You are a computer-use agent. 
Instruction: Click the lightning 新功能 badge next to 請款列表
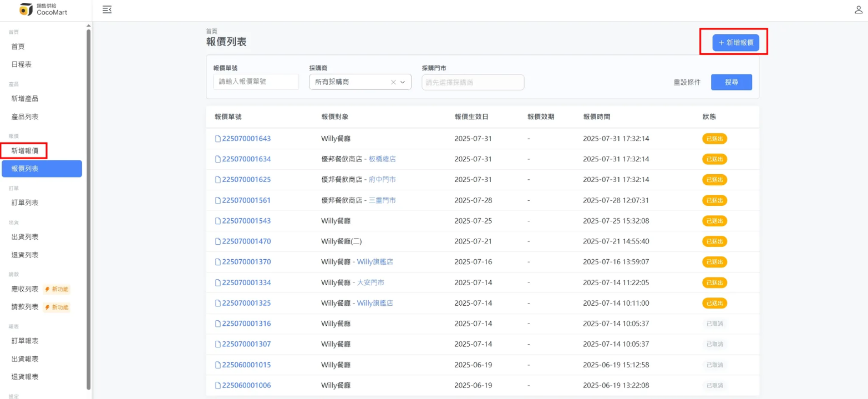57,307
